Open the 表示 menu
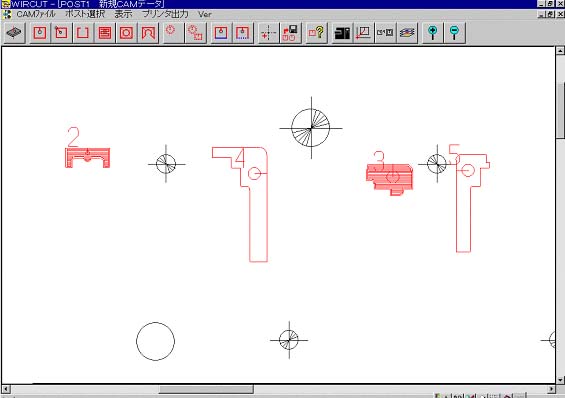This screenshot has width=565, height=398. pos(123,14)
